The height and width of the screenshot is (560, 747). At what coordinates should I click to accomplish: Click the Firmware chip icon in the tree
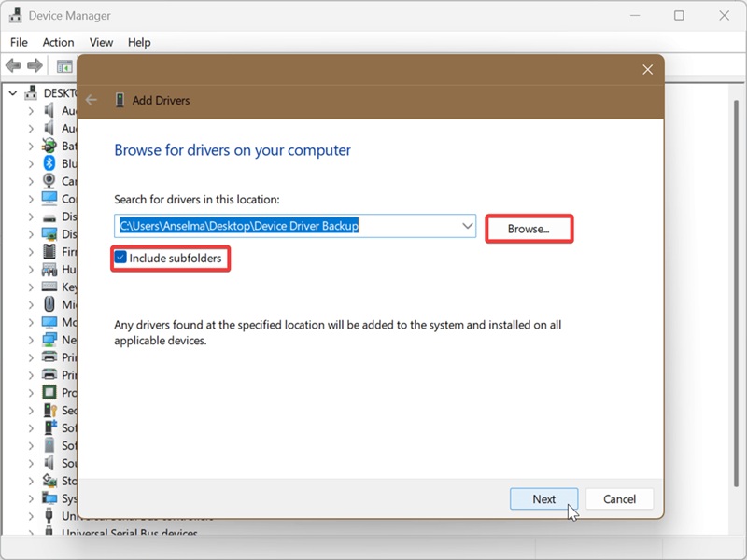point(49,251)
